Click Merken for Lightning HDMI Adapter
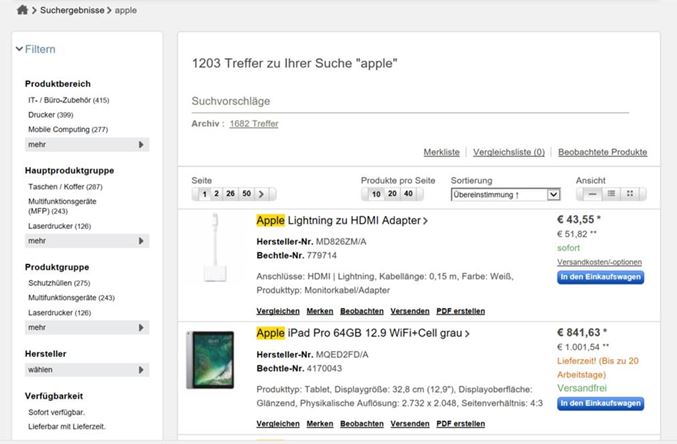This screenshot has width=677, height=444. point(320,311)
